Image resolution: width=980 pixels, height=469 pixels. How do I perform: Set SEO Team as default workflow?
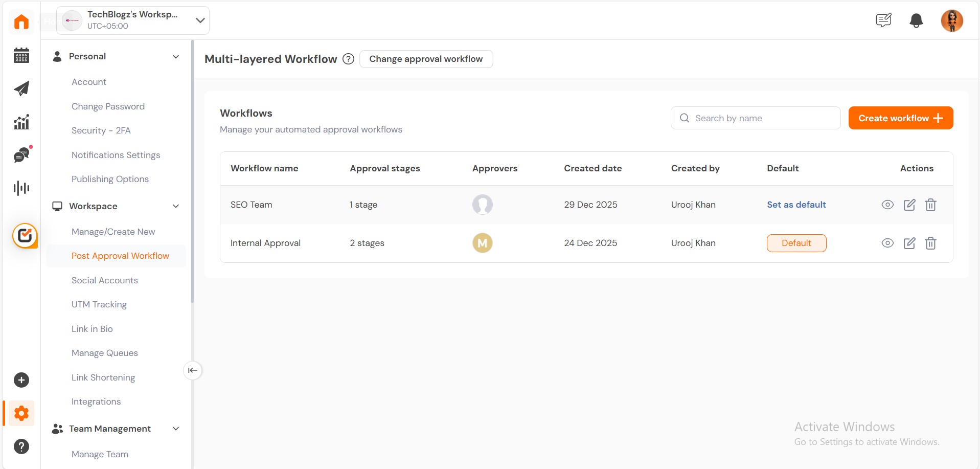(796, 205)
